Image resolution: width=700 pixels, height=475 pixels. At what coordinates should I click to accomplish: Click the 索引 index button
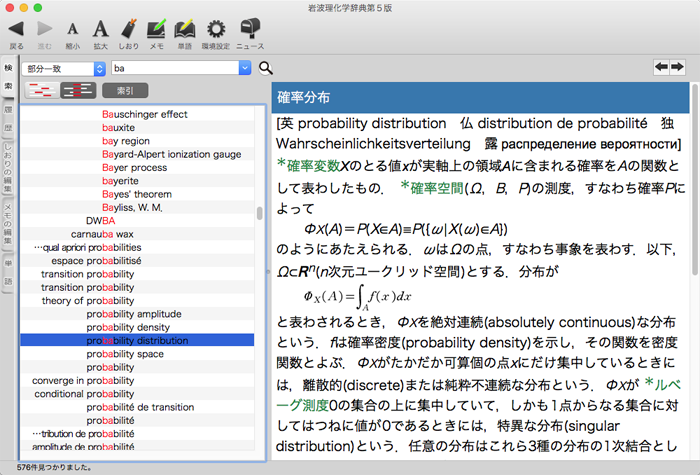point(125,90)
